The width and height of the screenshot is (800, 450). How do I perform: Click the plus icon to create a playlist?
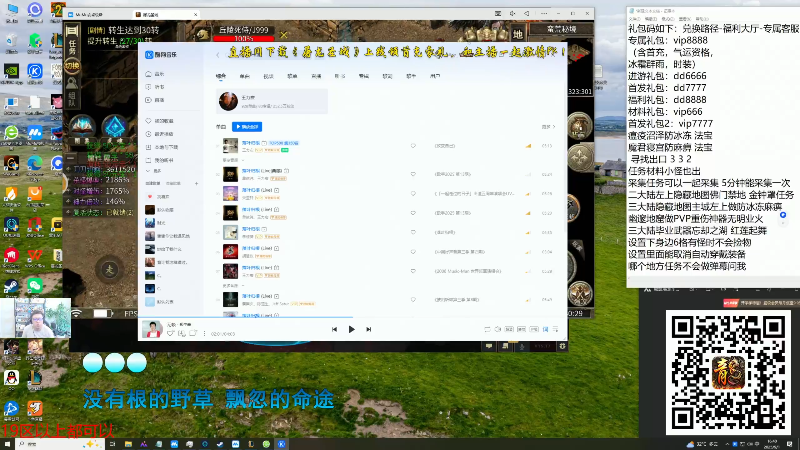[x=196, y=183]
